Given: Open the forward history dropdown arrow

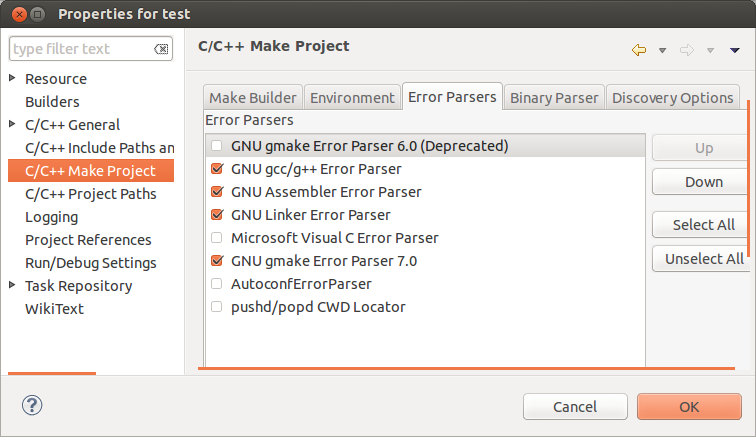Looking at the screenshot, I should click(710, 50).
